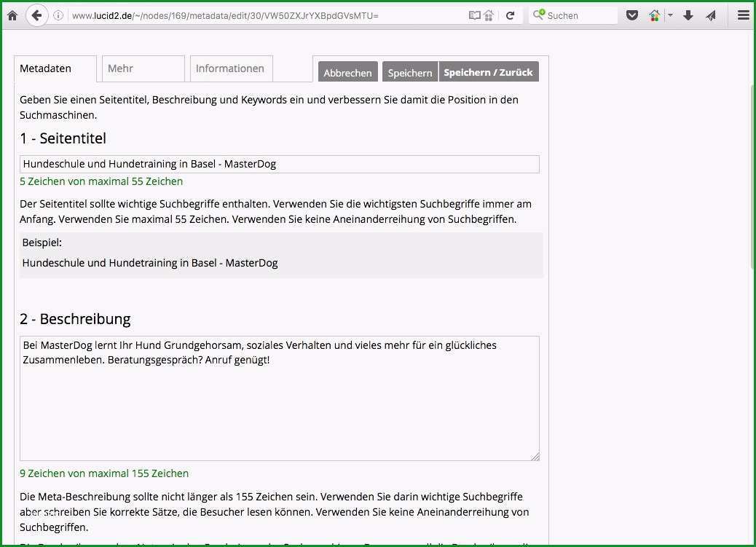The width and height of the screenshot is (756, 547).
Task: Click '9 Zeichen von maximal 155 Zeichen' counter
Action: (104, 473)
